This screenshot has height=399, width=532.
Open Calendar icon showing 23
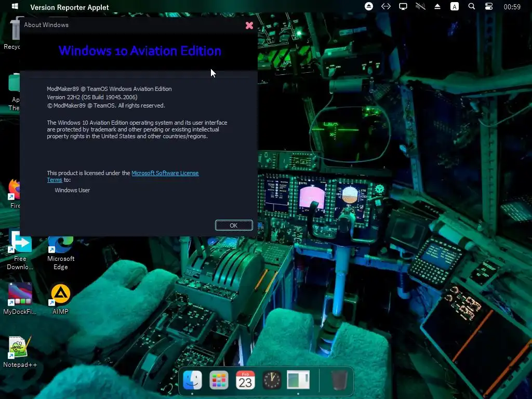(x=245, y=380)
